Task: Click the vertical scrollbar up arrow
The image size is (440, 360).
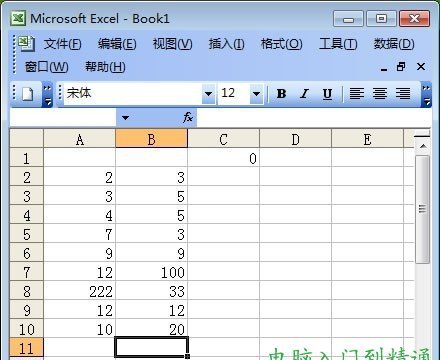Action: pos(423,146)
